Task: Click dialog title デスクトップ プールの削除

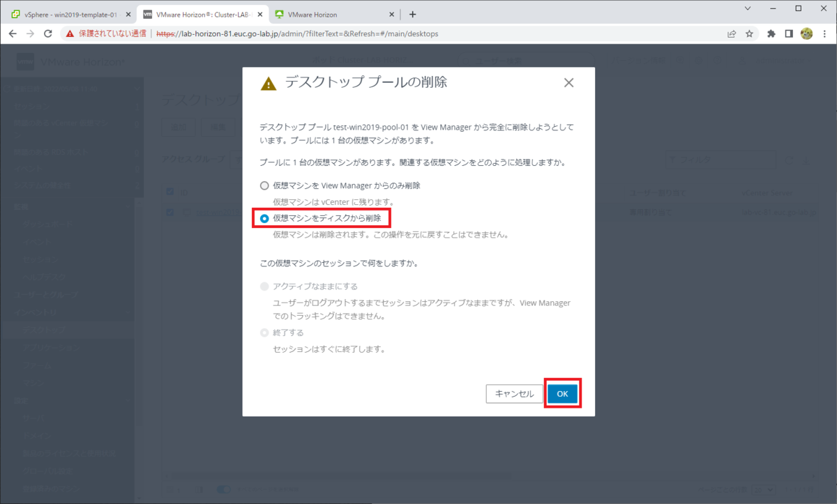Action: click(x=366, y=82)
